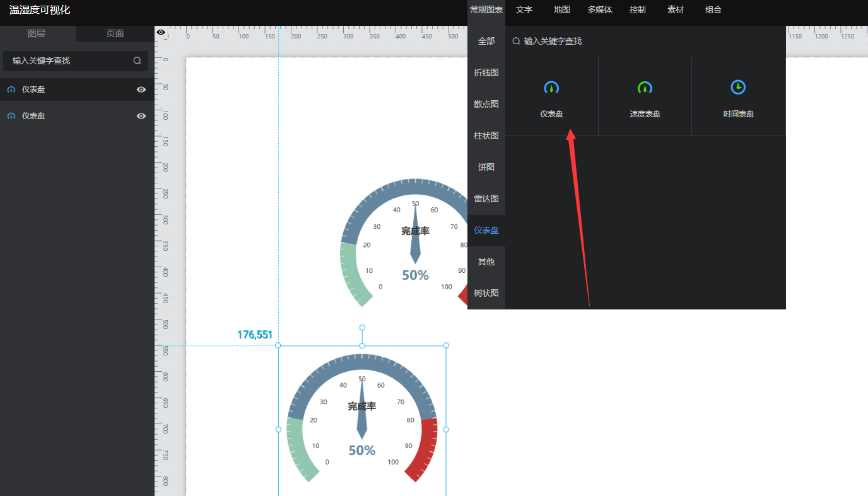Select the 仪表盘 gauge component icon
868x496 pixels.
(551, 88)
